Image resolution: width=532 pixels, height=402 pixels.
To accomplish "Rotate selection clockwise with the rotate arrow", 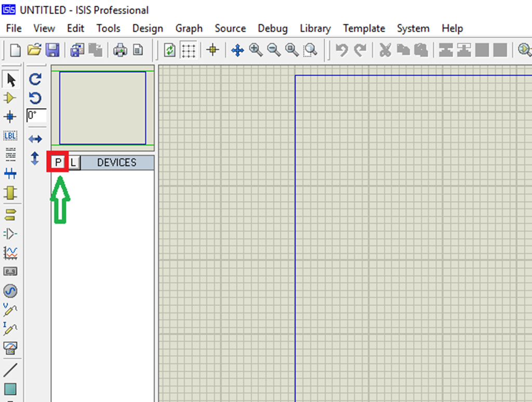I will click(x=35, y=79).
